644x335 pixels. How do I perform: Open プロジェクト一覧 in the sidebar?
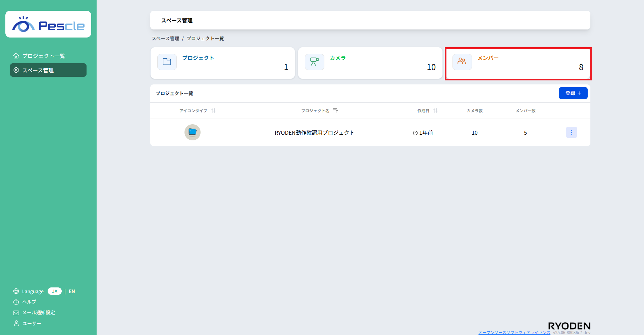click(x=44, y=56)
